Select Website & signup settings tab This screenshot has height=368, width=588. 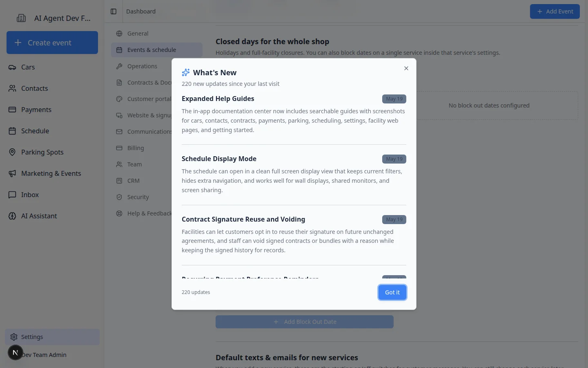click(141, 115)
